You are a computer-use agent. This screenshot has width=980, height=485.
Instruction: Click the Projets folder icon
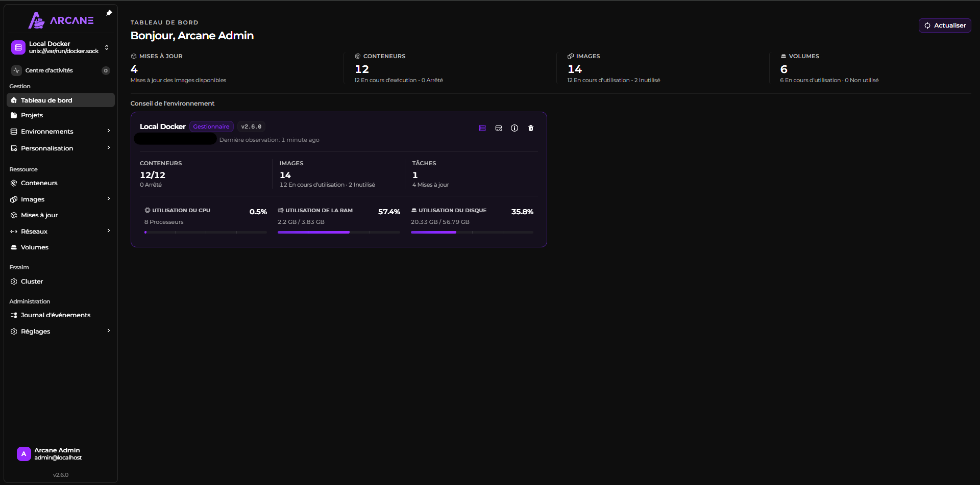tap(14, 115)
